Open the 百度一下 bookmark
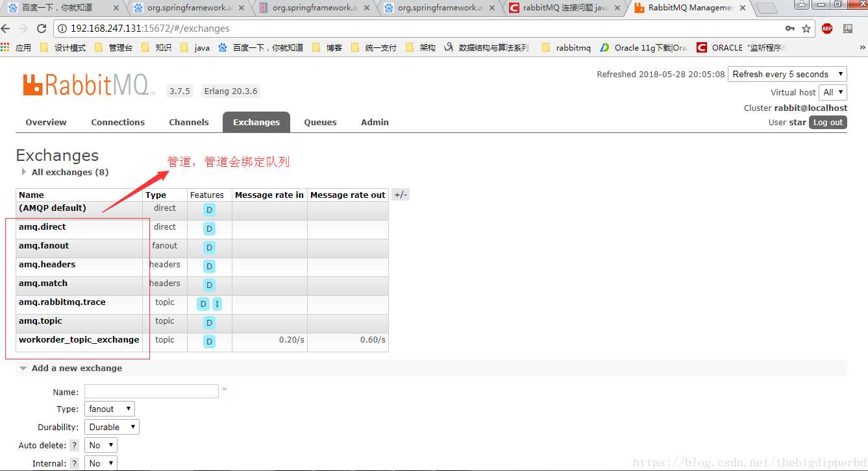This screenshot has height=471, width=868. tap(261, 47)
